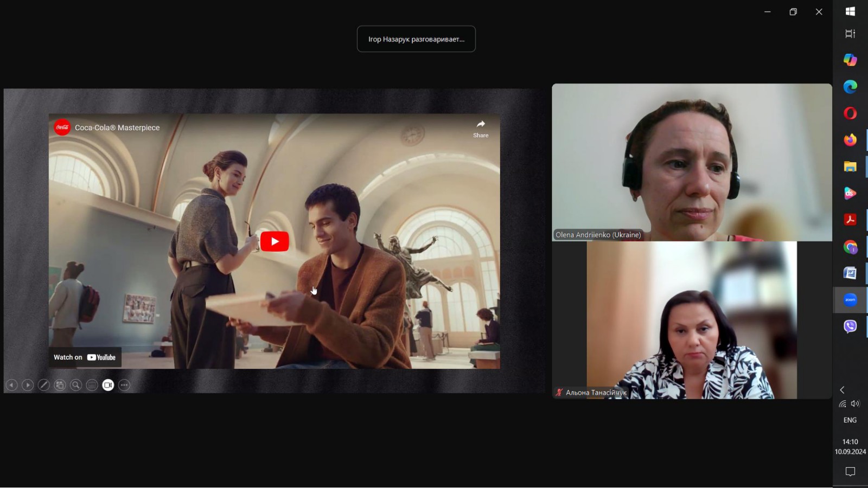
Task: Open ENG language input switcher
Action: click(850, 420)
